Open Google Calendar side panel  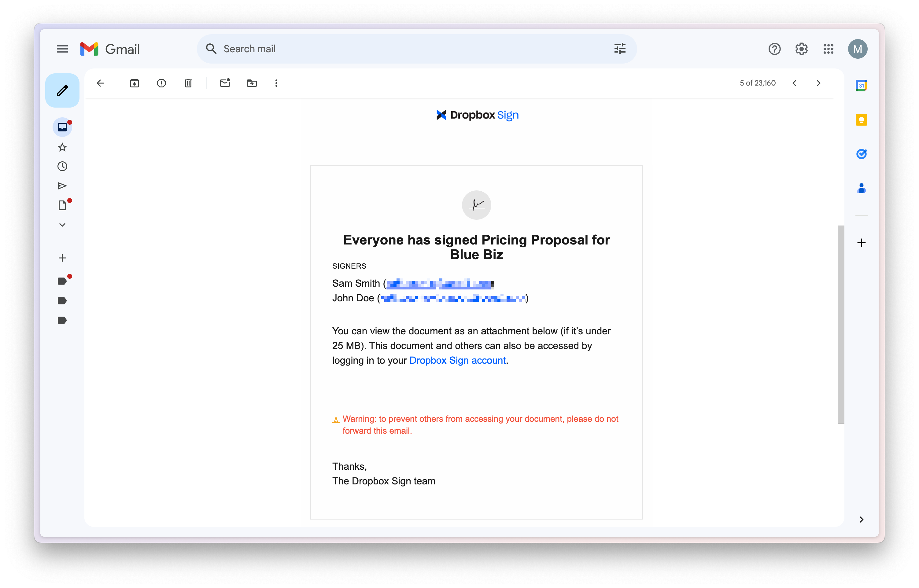pyautogui.click(x=861, y=86)
